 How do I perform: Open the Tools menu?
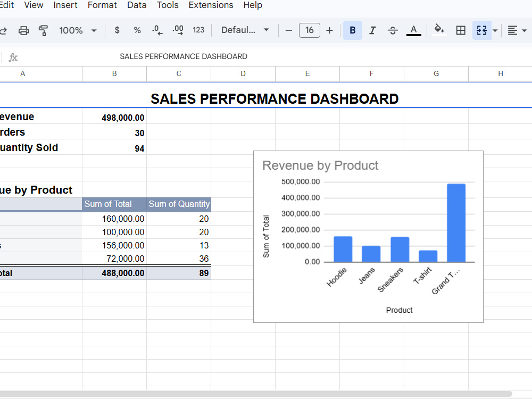coord(168,5)
